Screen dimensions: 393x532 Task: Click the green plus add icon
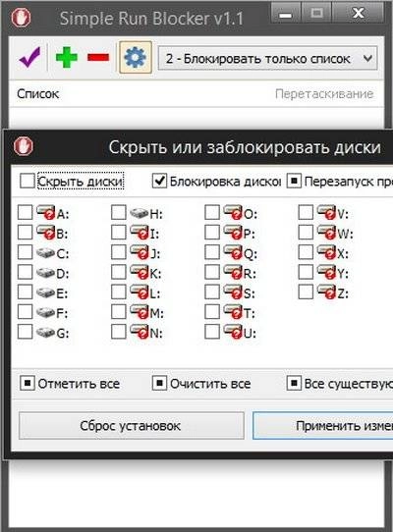tap(67, 57)
